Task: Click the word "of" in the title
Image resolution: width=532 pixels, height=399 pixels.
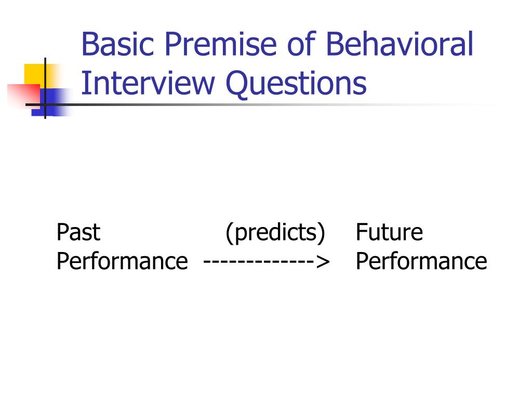Action: tap(302, 44)
